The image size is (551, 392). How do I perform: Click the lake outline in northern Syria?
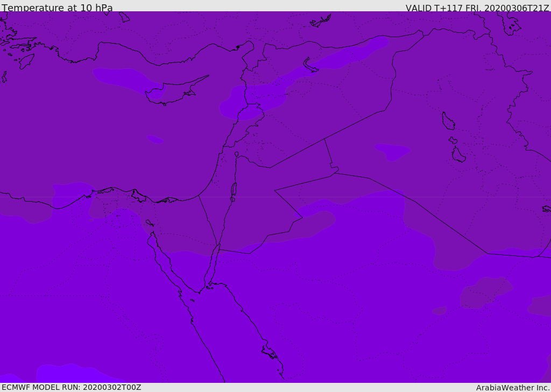pyautogui.click(x=310, y=65)
